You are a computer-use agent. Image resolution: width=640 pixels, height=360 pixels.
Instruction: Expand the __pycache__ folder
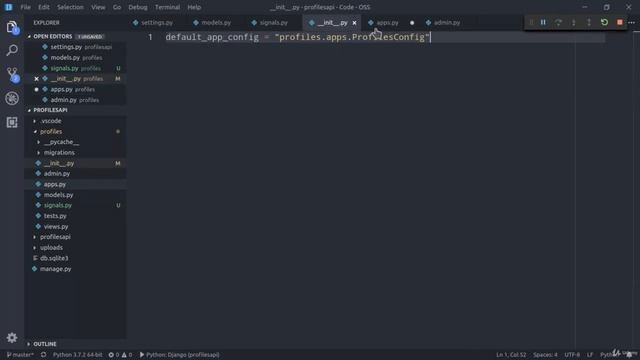point(61,142)
